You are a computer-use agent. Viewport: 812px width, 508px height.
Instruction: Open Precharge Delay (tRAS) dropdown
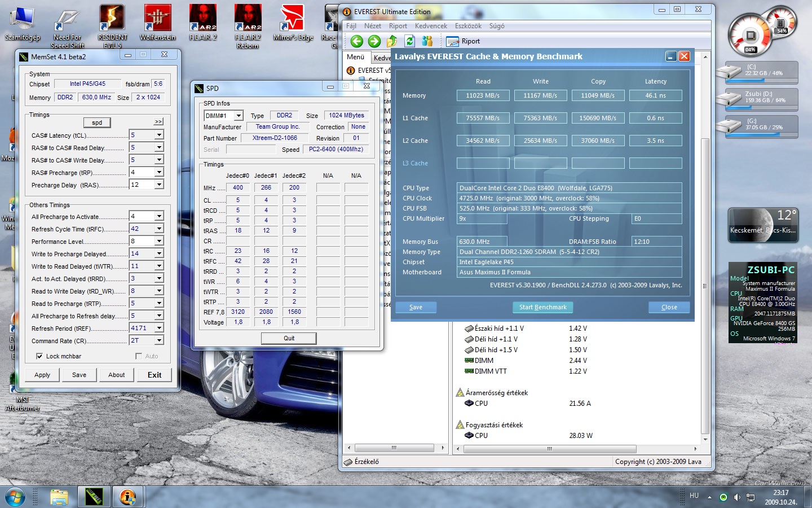pos(159,185)
